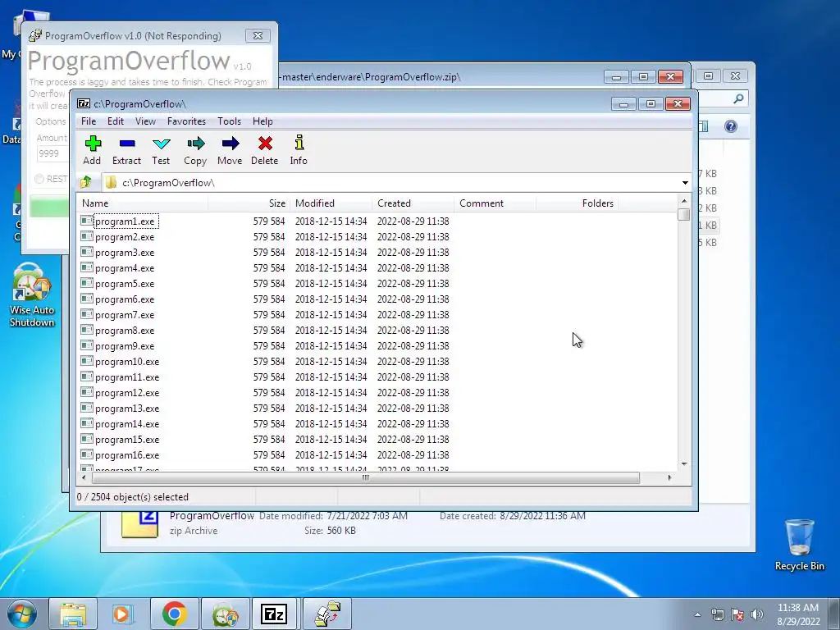
Task: Sort files by Name column
Action: (x=143, y=203)
